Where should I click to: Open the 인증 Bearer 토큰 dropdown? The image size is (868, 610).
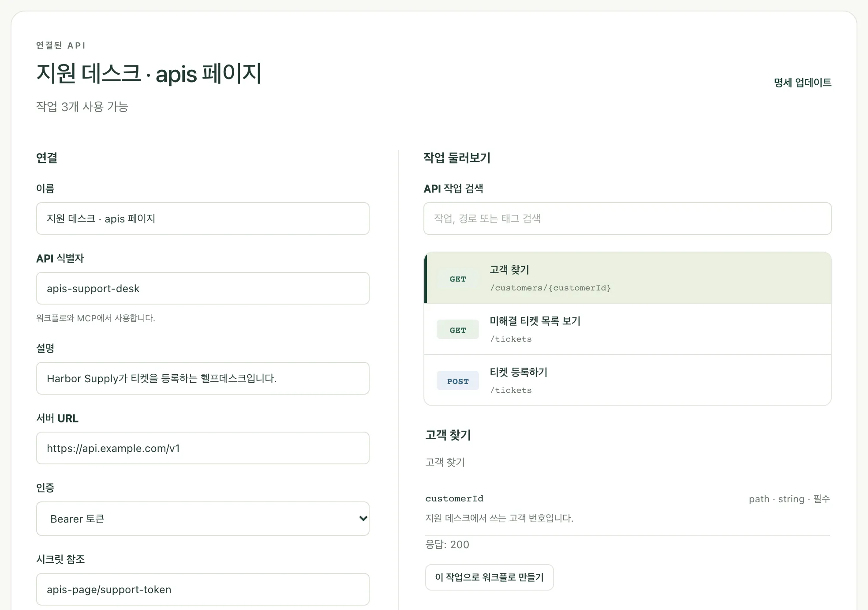pos(203,519)
